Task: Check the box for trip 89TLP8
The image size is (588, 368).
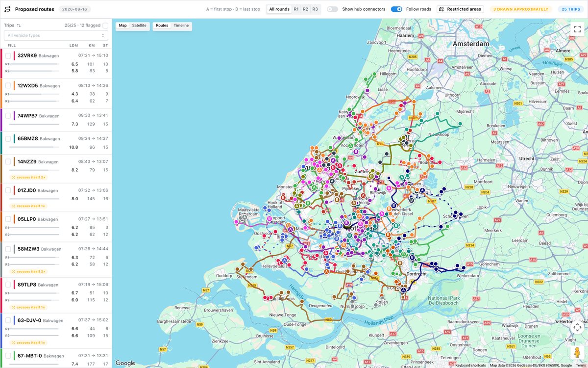Action: [x=8, y=285]
